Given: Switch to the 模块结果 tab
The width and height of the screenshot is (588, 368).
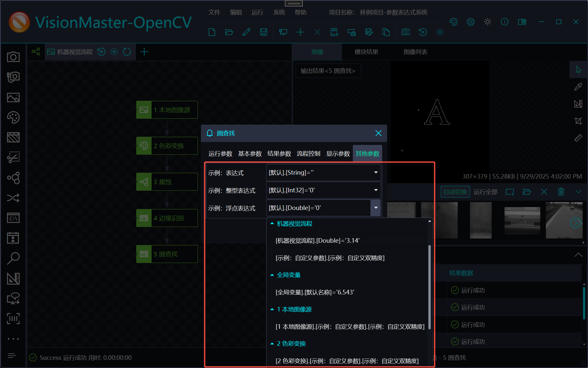Looking at the screenshot, I should (x=367, y=52).
